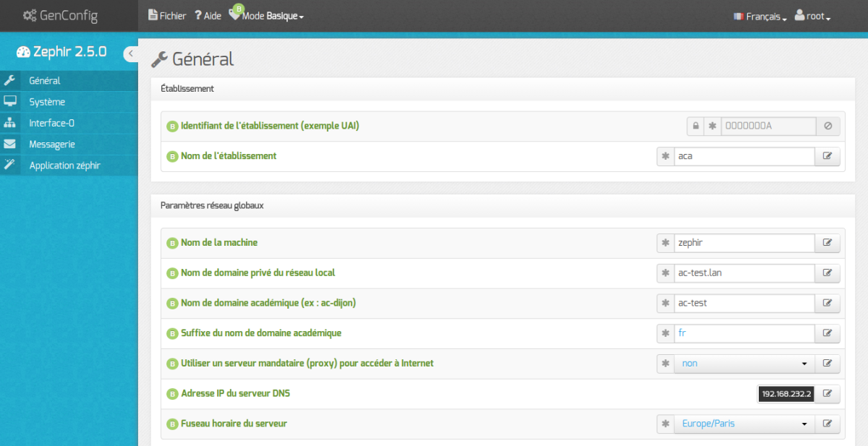This screenshot has height=446, width=868.
Task: Click the label 'Suffixe du nom de domaine académique'
Action: click(x=260, y=333)
